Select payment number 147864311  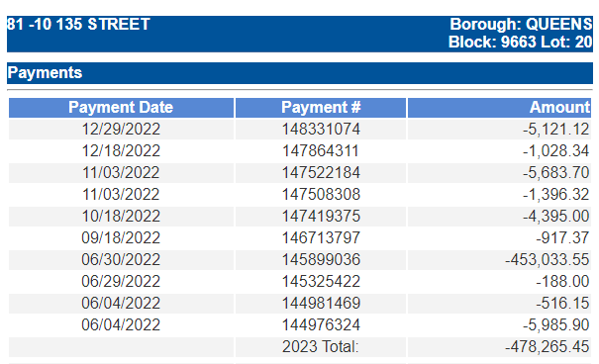321,150
